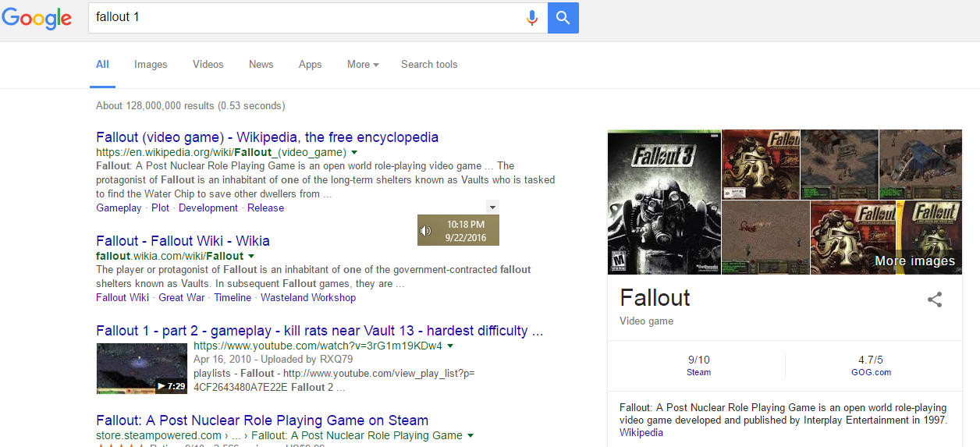Switch to the Videos tab
The width and height of the screenshot is (980, 447).
[x=208, y=65]
